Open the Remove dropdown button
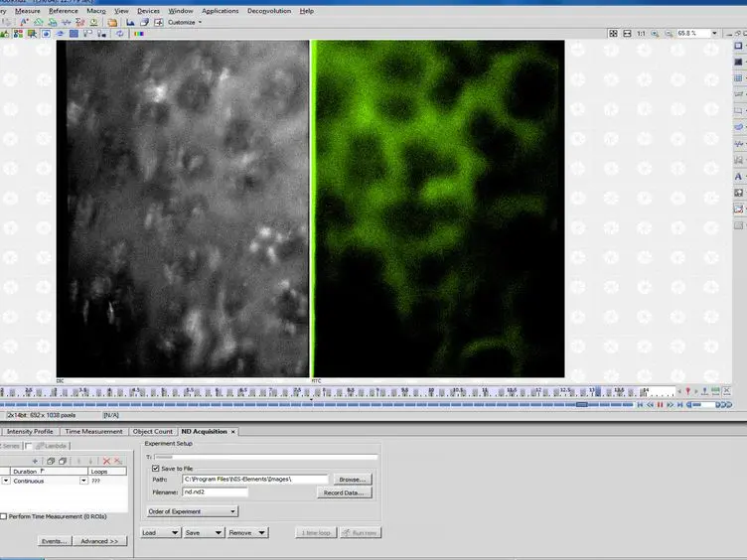This screenshot has width=747, height=560. coord(247,533)
